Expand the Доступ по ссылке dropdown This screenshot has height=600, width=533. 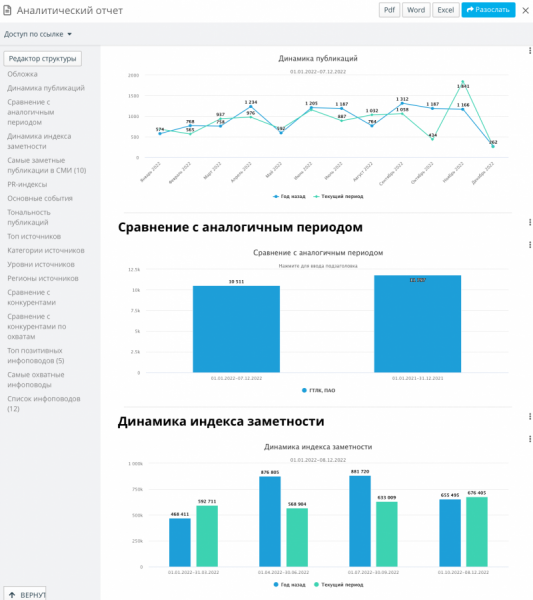point(37,34)
